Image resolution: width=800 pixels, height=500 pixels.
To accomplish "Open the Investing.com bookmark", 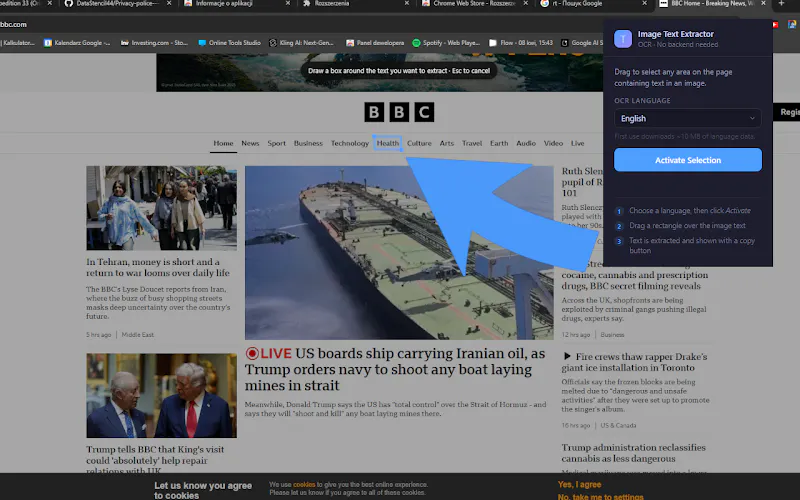I will point(154,43).
